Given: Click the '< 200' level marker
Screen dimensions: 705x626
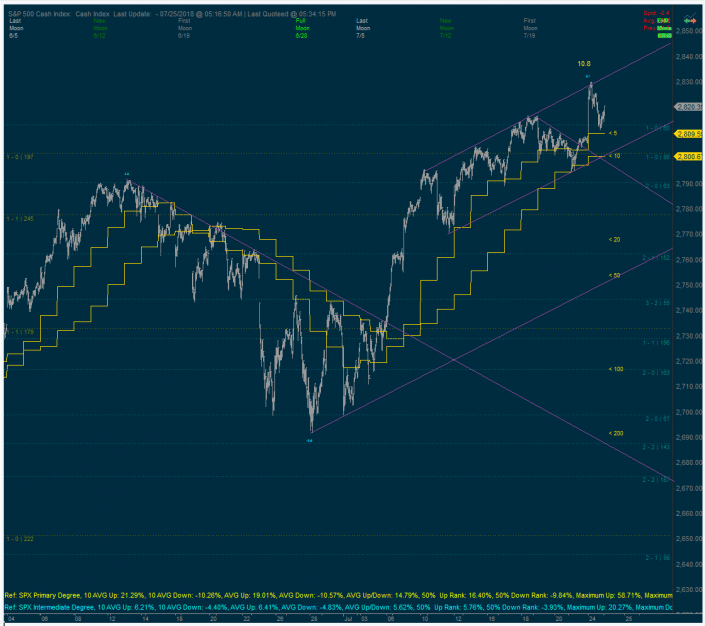Looking at the screenshot, I should (x=616, y=434).
